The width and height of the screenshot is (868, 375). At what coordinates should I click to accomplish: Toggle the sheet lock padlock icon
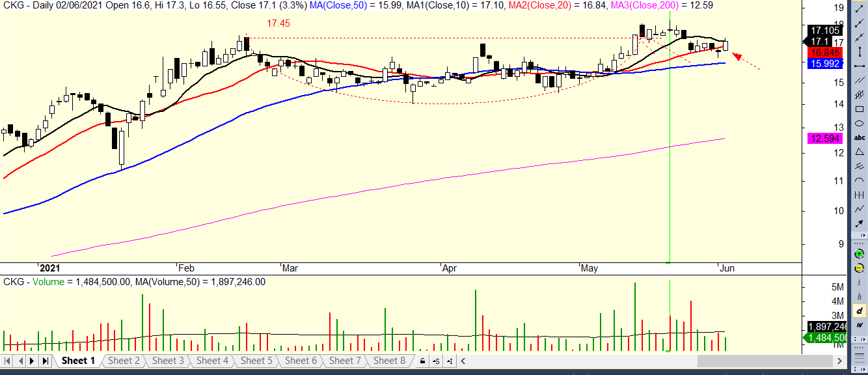click(423, 361)
